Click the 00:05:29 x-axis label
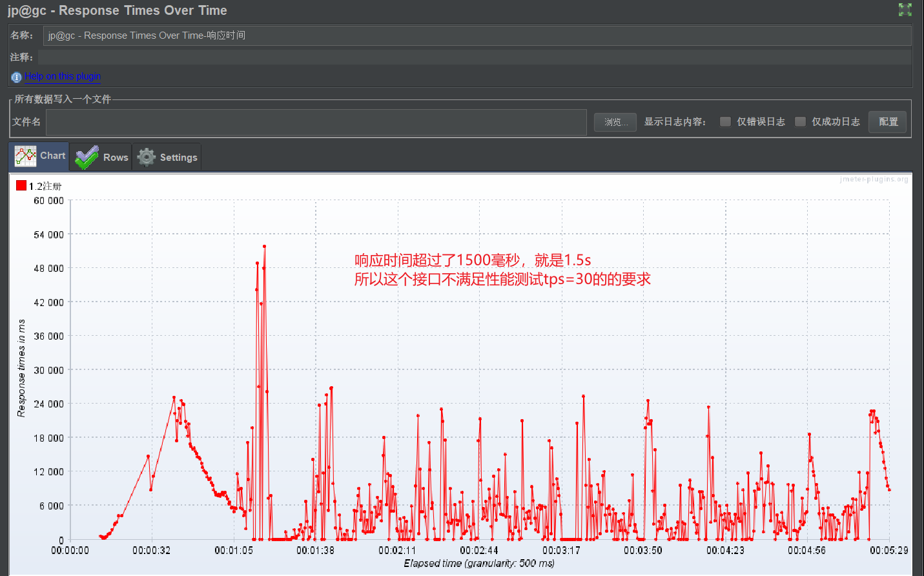Image resolution: width=924 pixels, height=576 pixels. click(x=888, y=550)
